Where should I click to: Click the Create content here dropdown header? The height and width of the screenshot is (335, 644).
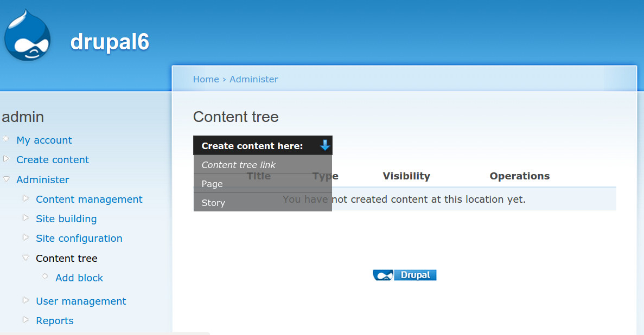coord(263,145)
